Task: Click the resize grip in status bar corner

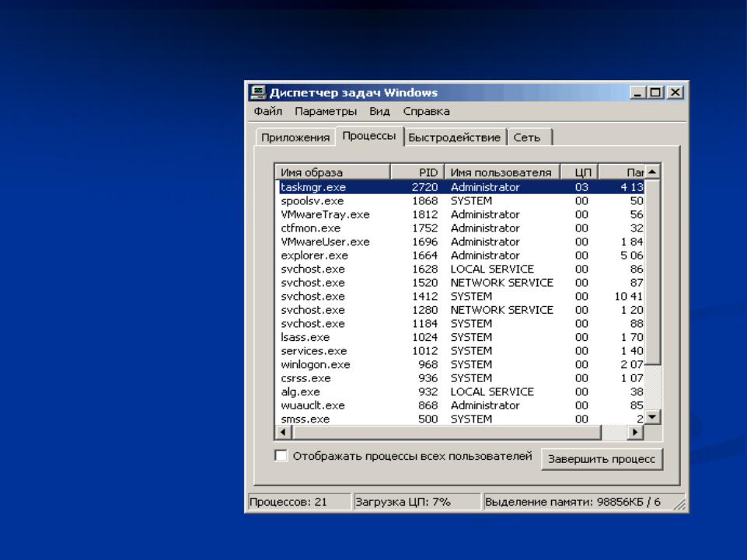Action: pos(680,505)
